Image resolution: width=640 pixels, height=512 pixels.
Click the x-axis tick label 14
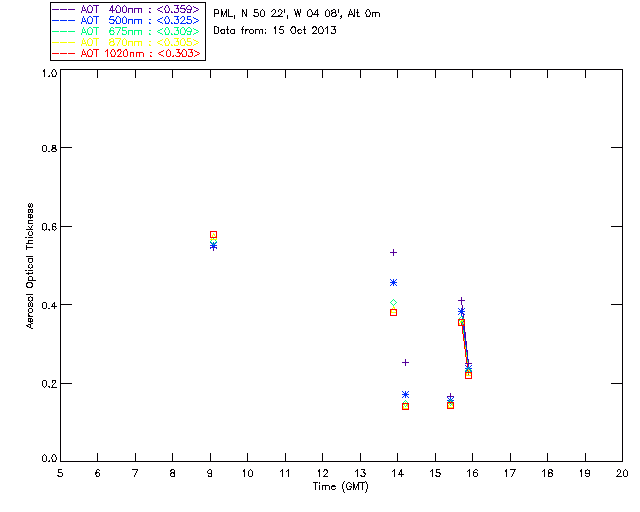tap(398, 473)
